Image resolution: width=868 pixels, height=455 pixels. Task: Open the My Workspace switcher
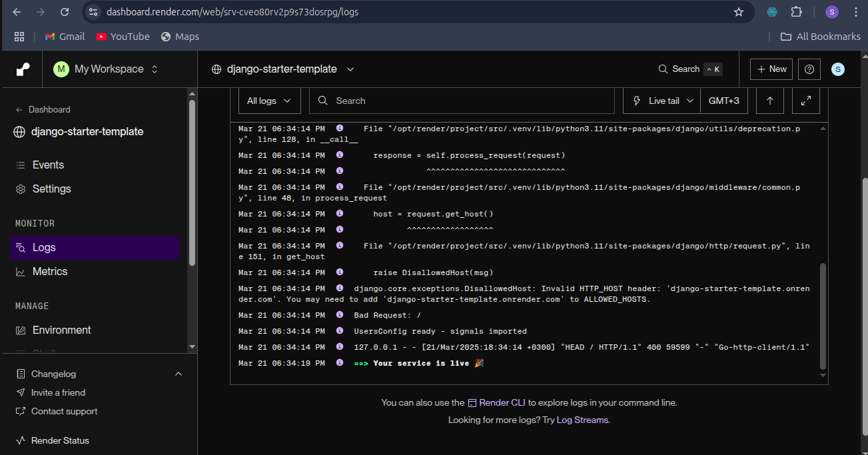point(107,69)
